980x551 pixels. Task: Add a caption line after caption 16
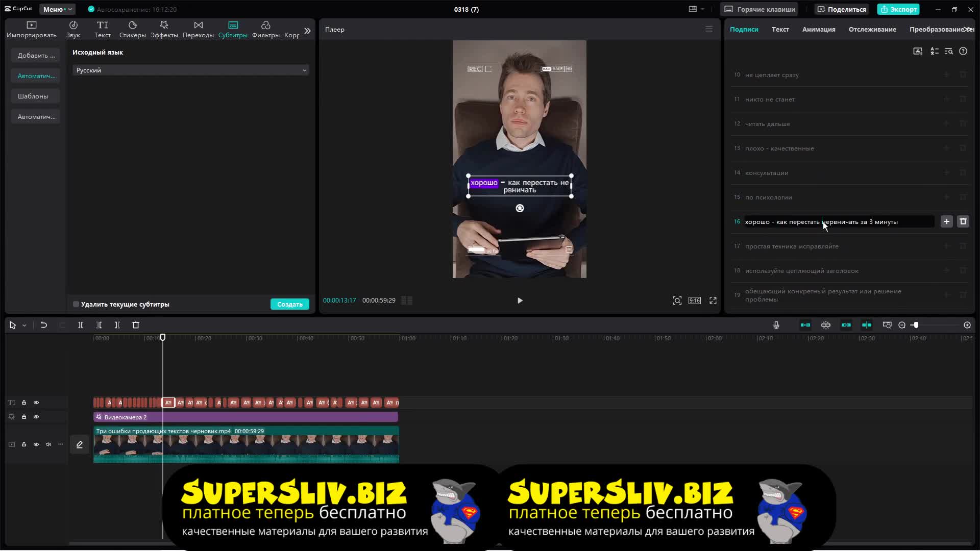coord(947,221)
